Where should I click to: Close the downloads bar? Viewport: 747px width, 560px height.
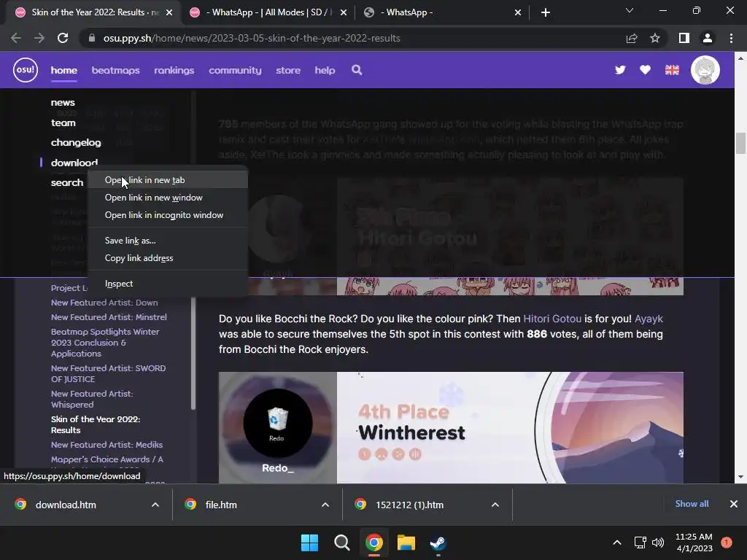coord(734,504)
